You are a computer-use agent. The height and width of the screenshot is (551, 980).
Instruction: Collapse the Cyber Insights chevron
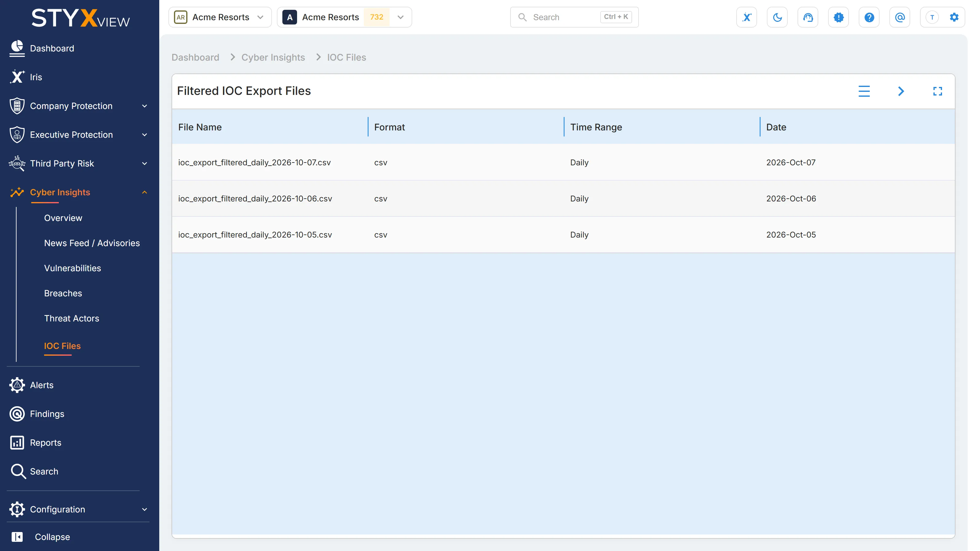pos(145,193)
